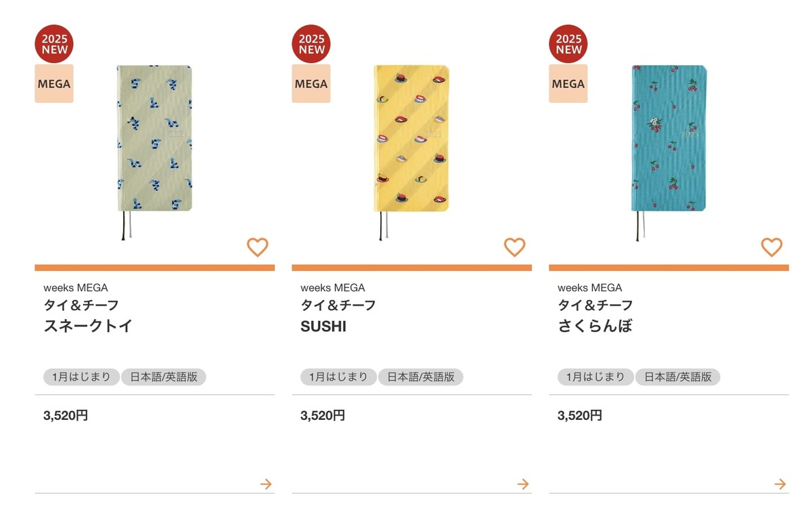Open the スネークトイ product title link

click(88, 326)
